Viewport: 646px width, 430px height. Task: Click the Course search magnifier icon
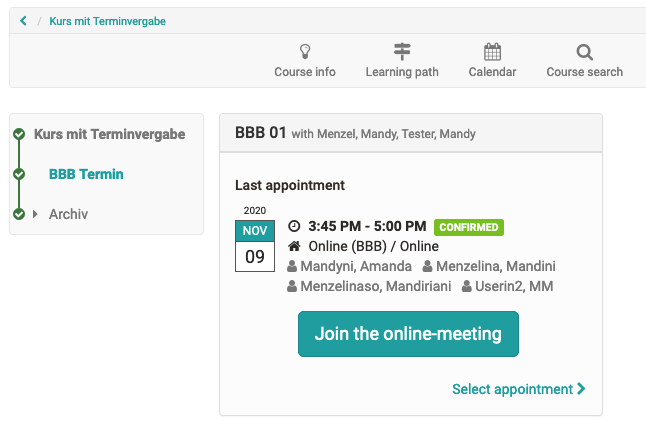[584, 52]
